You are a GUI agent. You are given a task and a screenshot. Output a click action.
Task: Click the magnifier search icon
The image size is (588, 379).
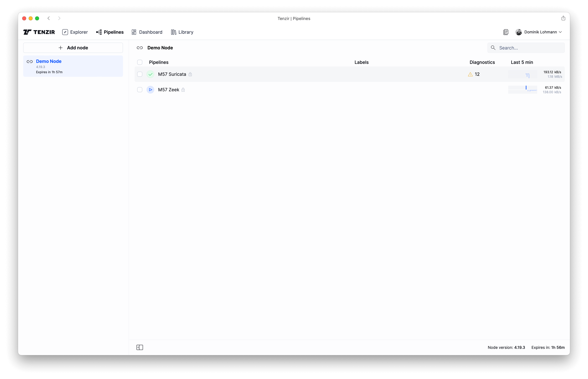click(x=493, y=48)
